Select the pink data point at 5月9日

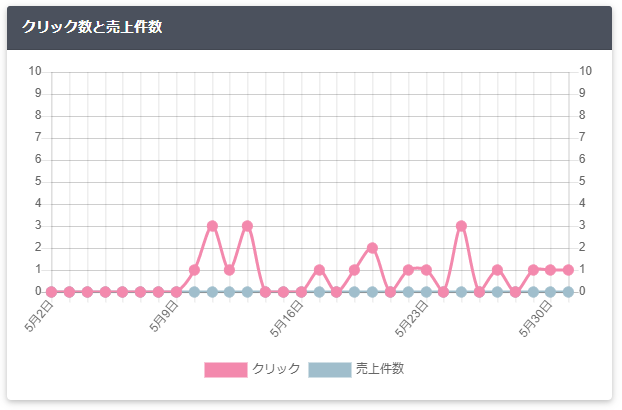(177, 292)
